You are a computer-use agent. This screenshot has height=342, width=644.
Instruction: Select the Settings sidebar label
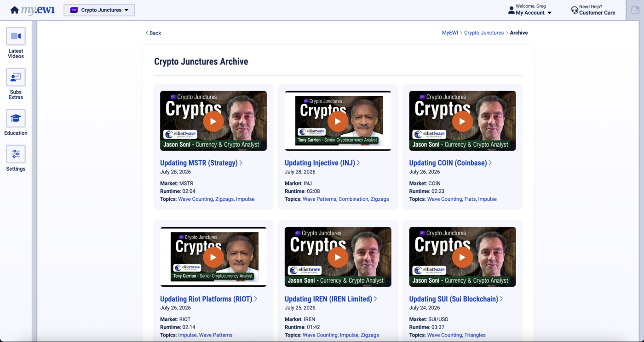[16, 169]
